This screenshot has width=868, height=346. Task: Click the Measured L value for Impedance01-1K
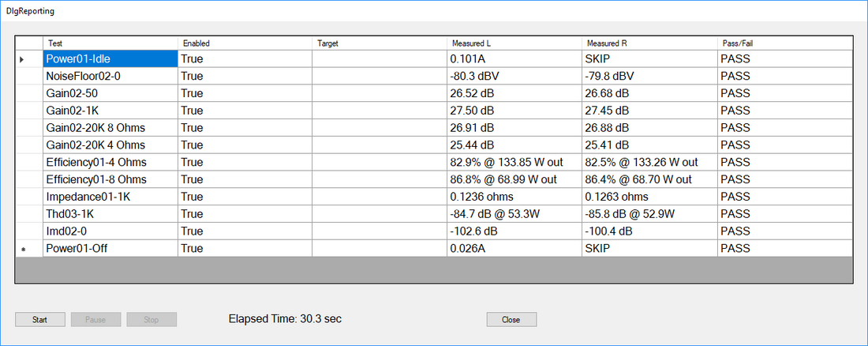(x=513, y=197)
